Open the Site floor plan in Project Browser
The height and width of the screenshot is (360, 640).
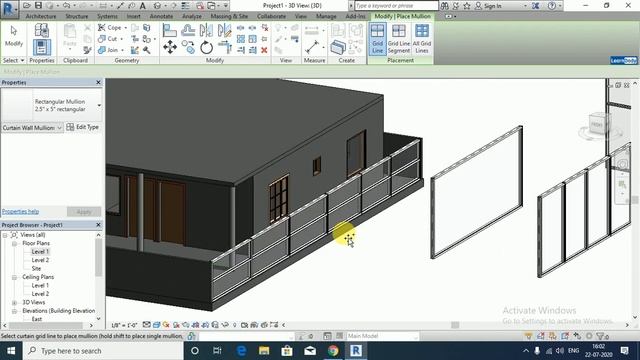click(x=36, y=269)
